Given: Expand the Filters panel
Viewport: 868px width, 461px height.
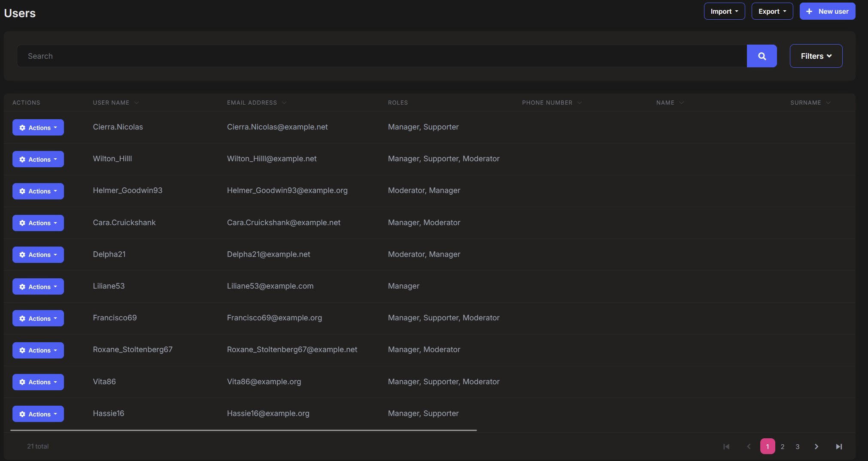Looking at the screenshot, I should [816, 56].
